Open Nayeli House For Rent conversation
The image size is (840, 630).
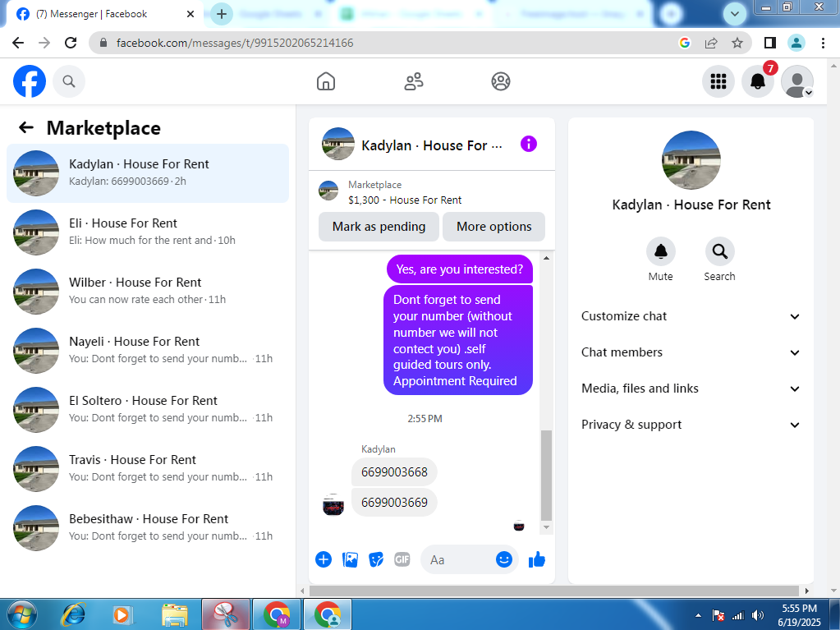click(x=148, y=351)
